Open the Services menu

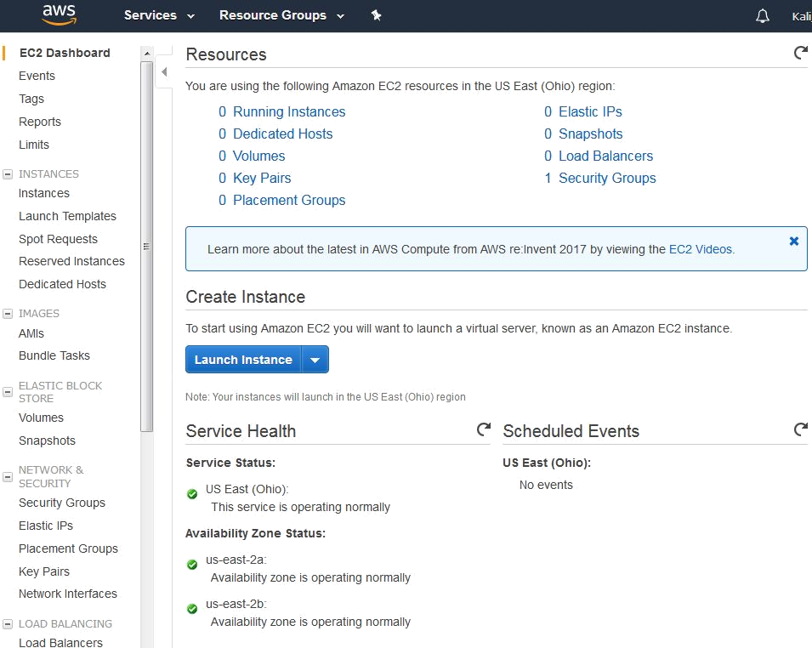(159, 15)
